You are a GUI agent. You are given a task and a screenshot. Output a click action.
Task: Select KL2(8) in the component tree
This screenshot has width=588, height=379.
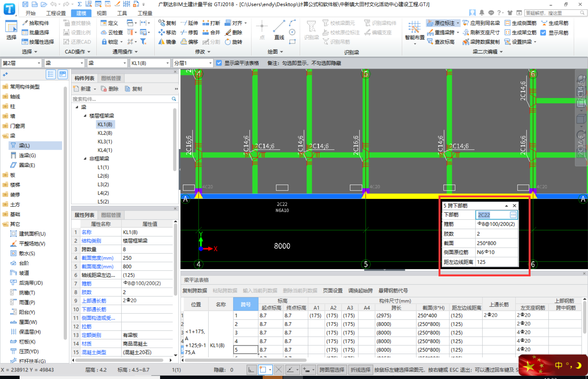(x=105, y=133)
